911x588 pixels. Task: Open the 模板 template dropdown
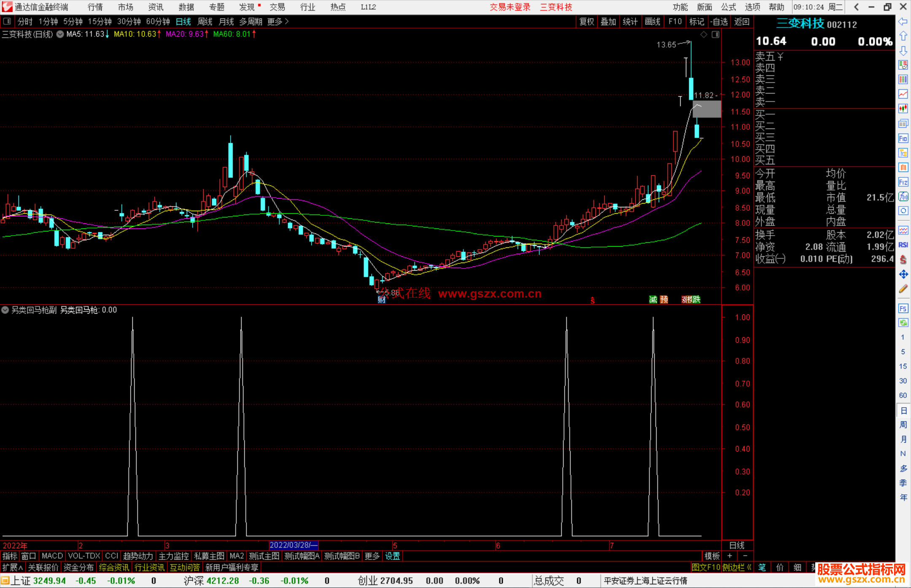pyautogui.click(x=712, y=556)
